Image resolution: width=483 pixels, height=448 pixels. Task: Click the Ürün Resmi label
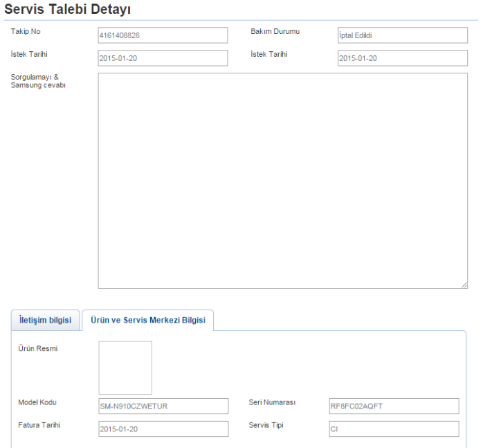(x=37, y=348)
